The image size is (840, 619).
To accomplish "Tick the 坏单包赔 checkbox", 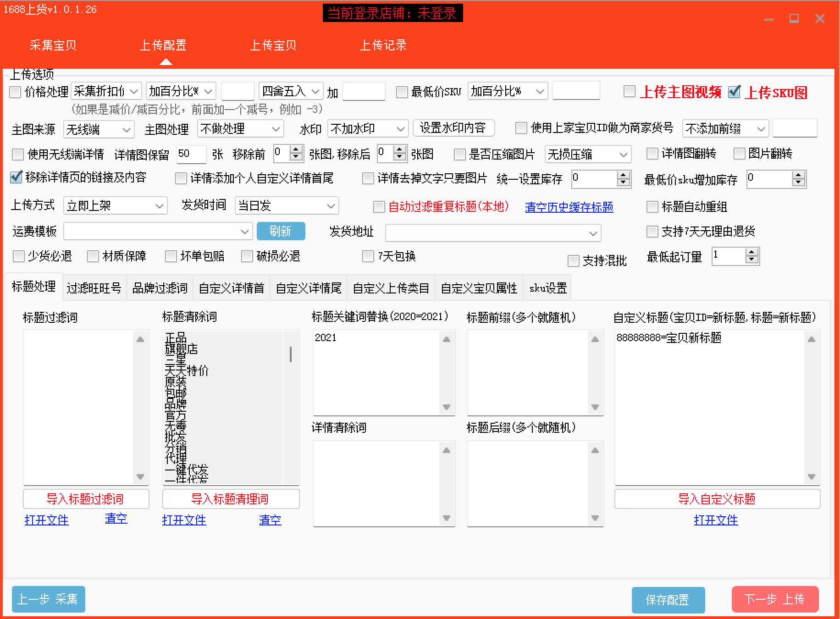I will click(171, 256).
